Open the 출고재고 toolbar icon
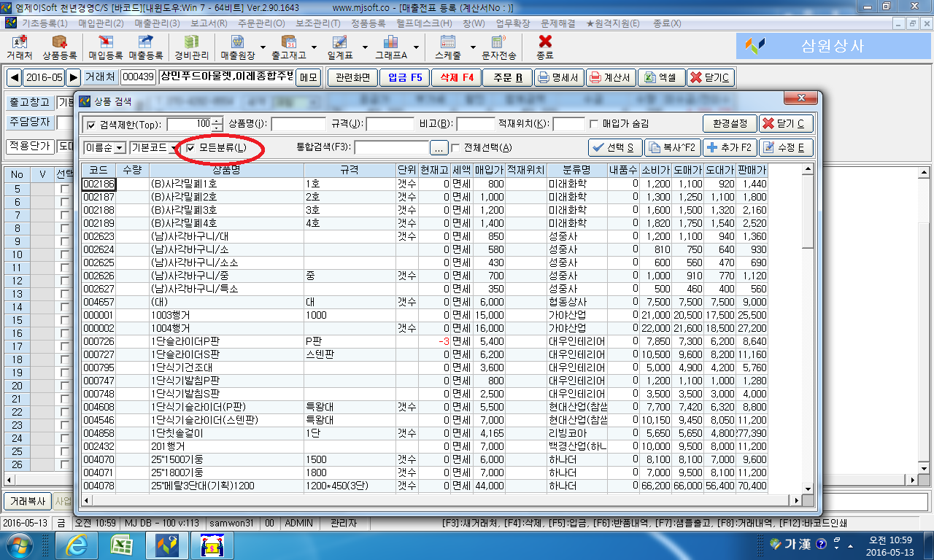Viewport: 934px width, 560px height. [288, 47]
